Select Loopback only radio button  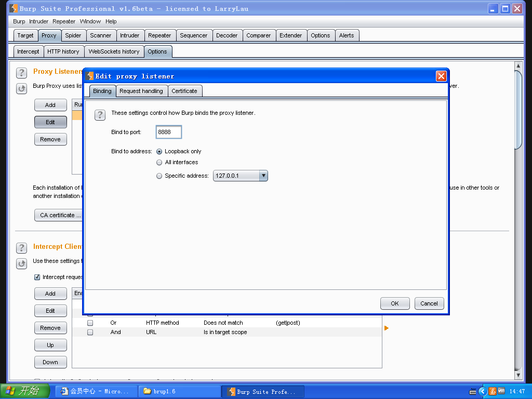tap(159, 151)
